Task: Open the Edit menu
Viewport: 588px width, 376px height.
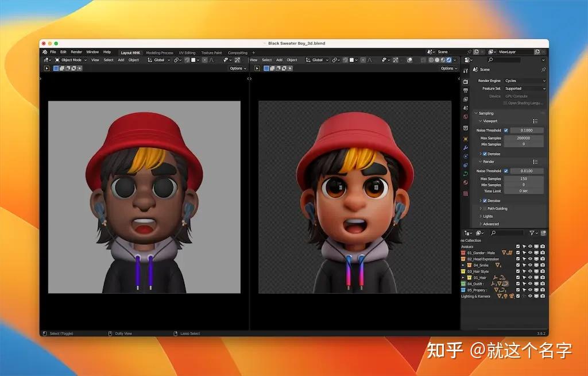Action: [x=63, y=51]
